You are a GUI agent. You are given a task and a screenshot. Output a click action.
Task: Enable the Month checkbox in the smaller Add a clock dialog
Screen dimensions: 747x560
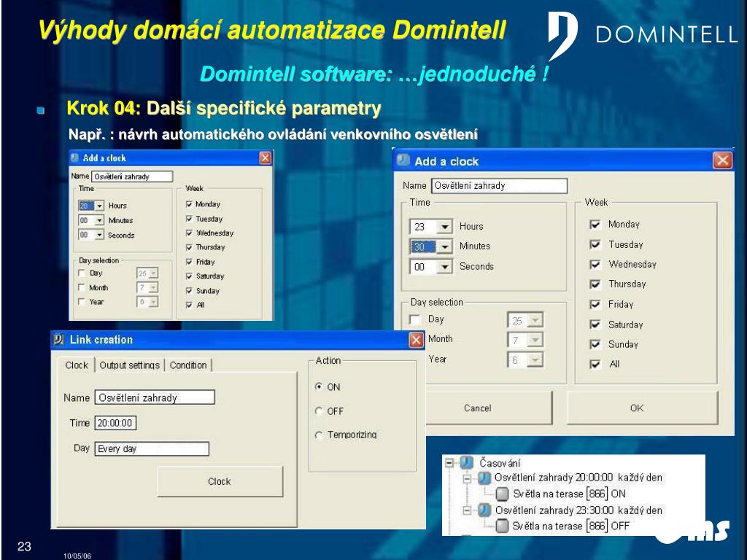82,287
